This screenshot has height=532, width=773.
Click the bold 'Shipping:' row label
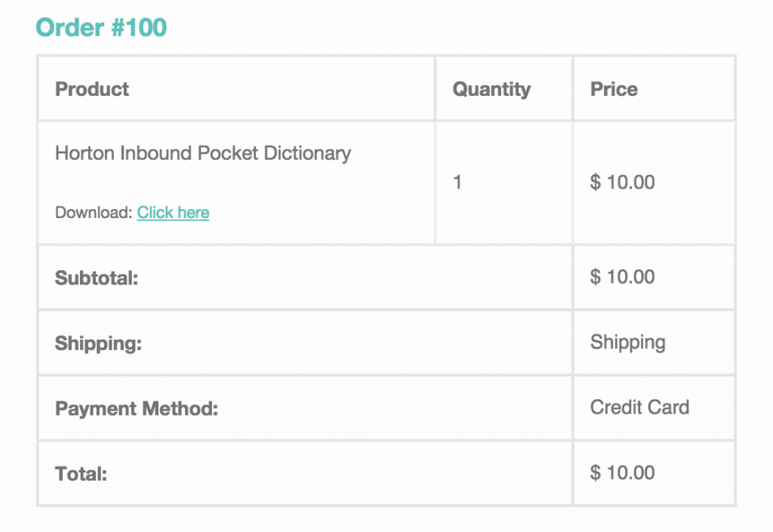98,344
